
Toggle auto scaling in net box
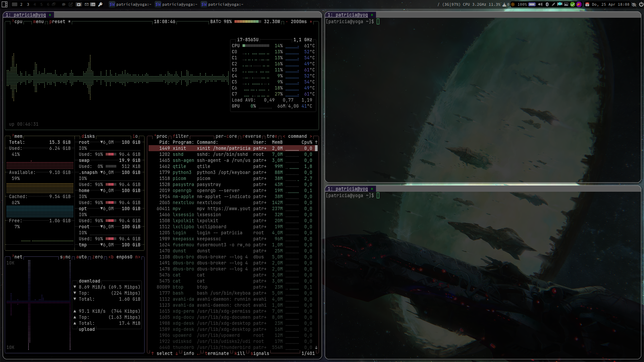[x=81, y=257]
